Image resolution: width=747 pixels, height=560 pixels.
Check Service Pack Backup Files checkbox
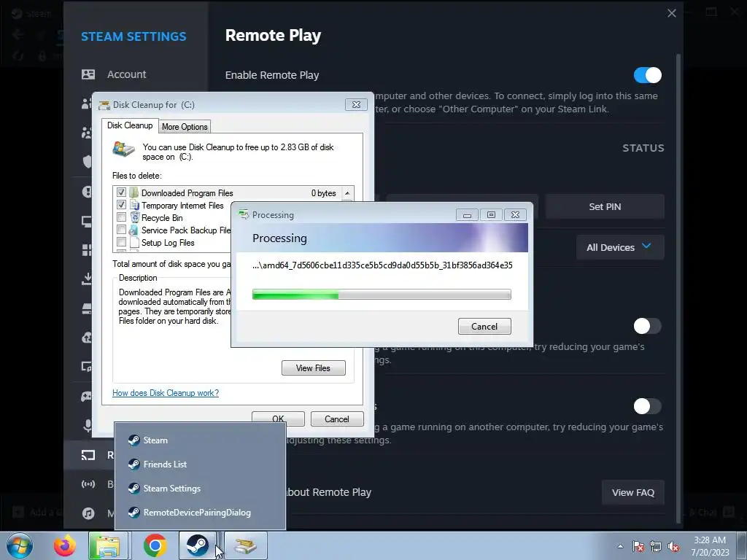[121, 230]
